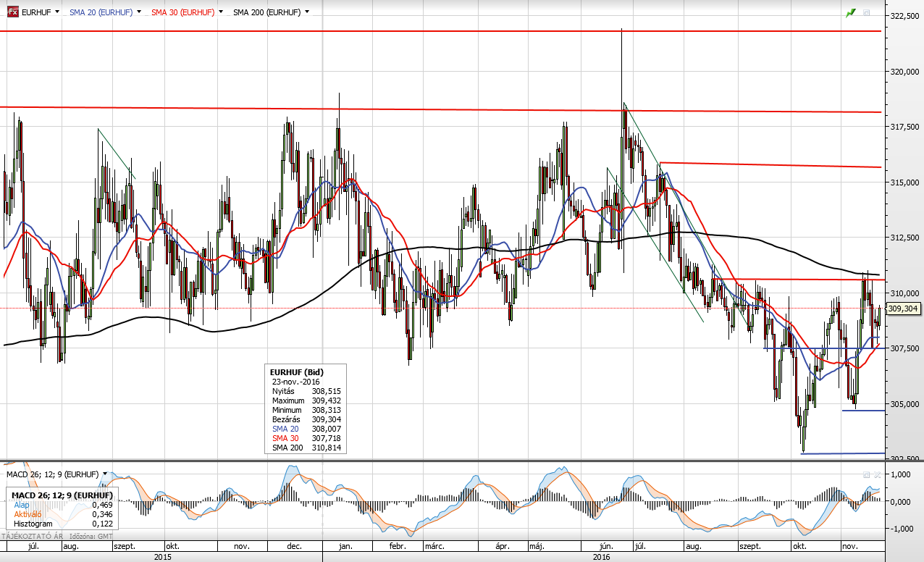Click the Bezárás 309,304 tooltip row
The height and width of the screenshot is (562, 924).
[x=306, y=419]
